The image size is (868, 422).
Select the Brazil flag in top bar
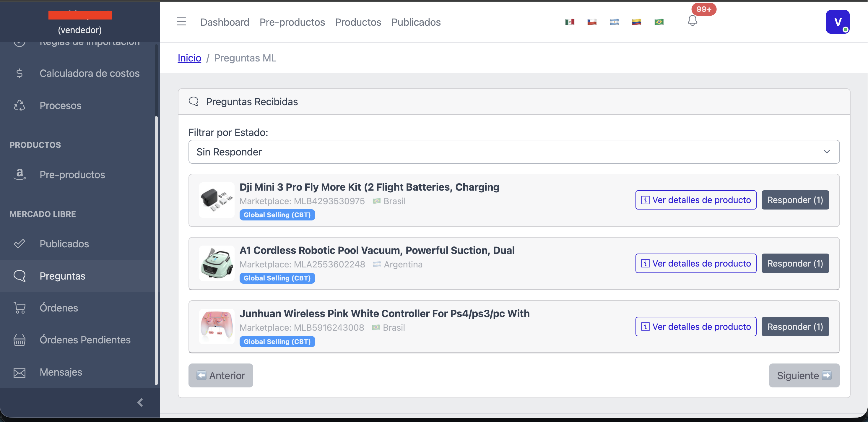[x=659, y=22]
